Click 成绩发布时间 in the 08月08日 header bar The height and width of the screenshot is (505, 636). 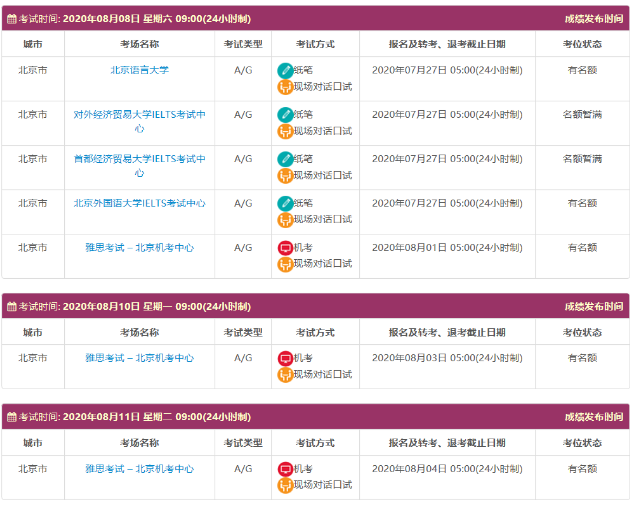click(594, 19)
